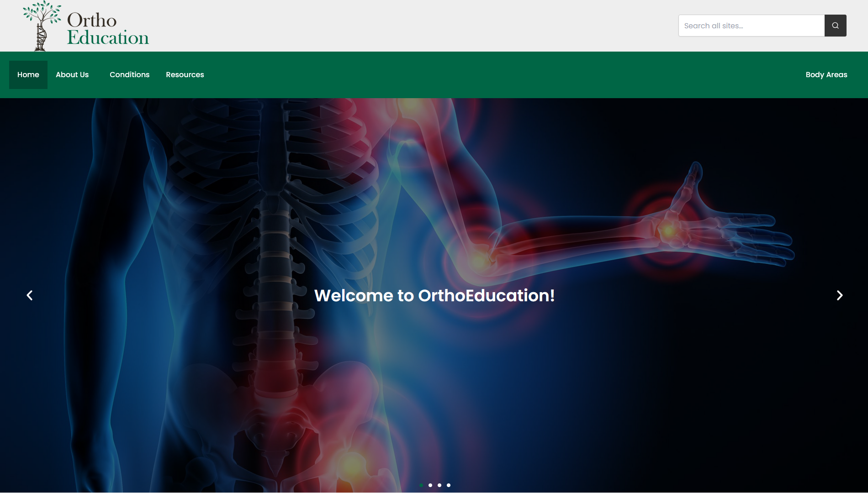Viewport: 868px width, 493px height.
Task: Open the Conditions navigation dropdown
Action: point(129,74)
